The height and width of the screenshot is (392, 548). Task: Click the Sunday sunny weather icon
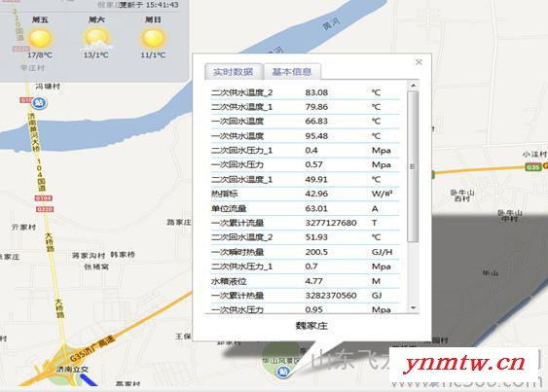(x=153, y=39)
